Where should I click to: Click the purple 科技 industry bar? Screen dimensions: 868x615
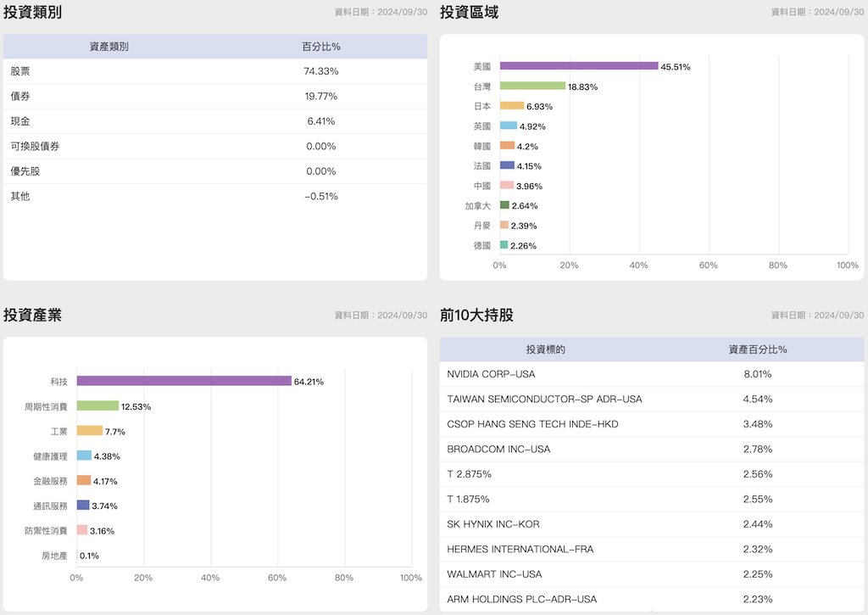point(184,381)
